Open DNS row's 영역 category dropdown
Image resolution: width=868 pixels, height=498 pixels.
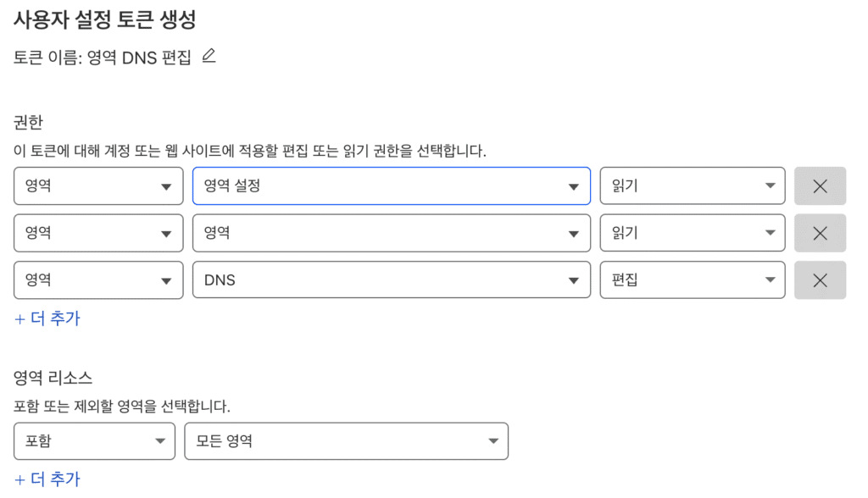pos(98,279)
